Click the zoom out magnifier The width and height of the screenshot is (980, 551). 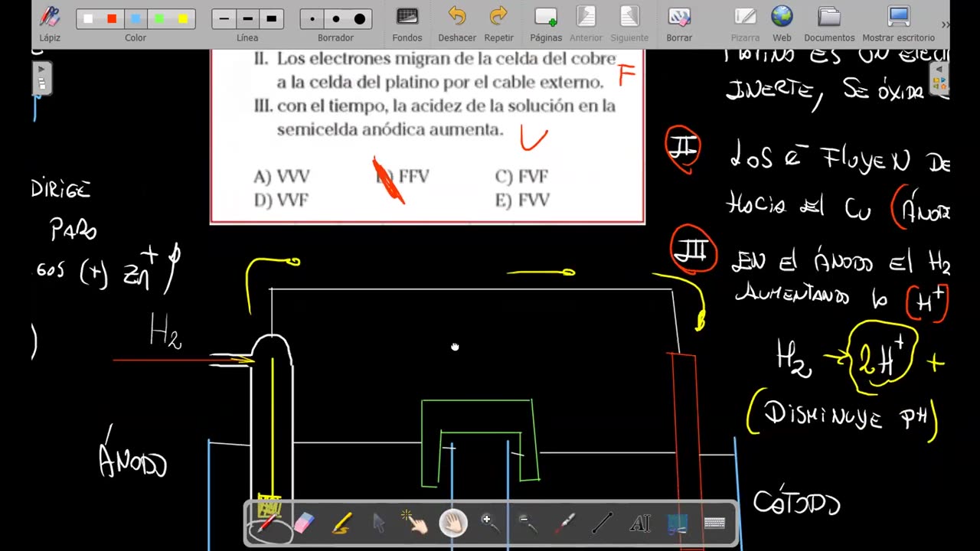(528, 523)
